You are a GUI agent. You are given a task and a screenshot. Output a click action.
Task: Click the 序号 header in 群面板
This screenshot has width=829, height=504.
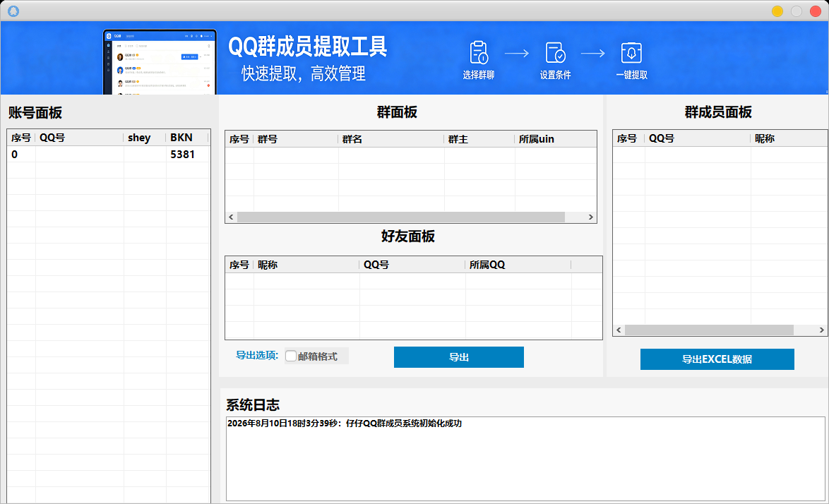[239, 139]
